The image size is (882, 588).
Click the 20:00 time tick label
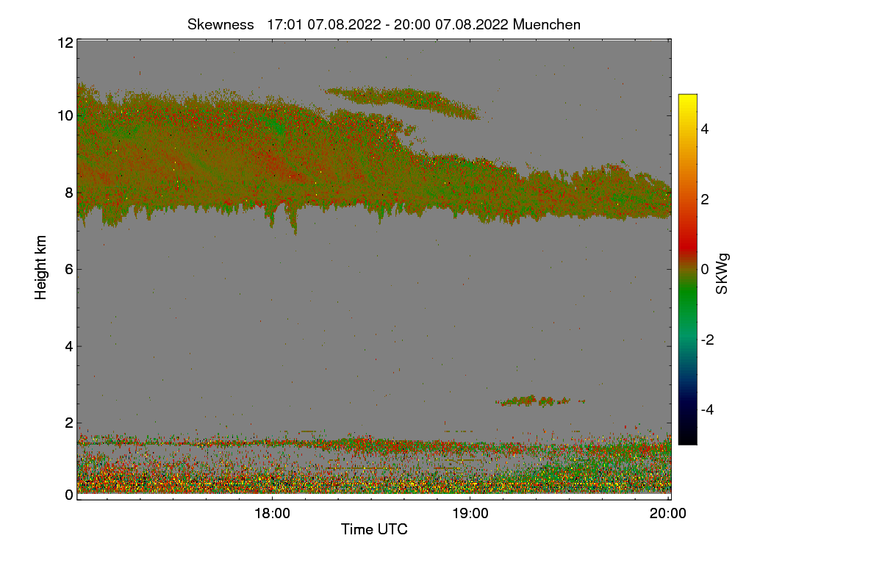pyautogui.click(x=668, y=514)
